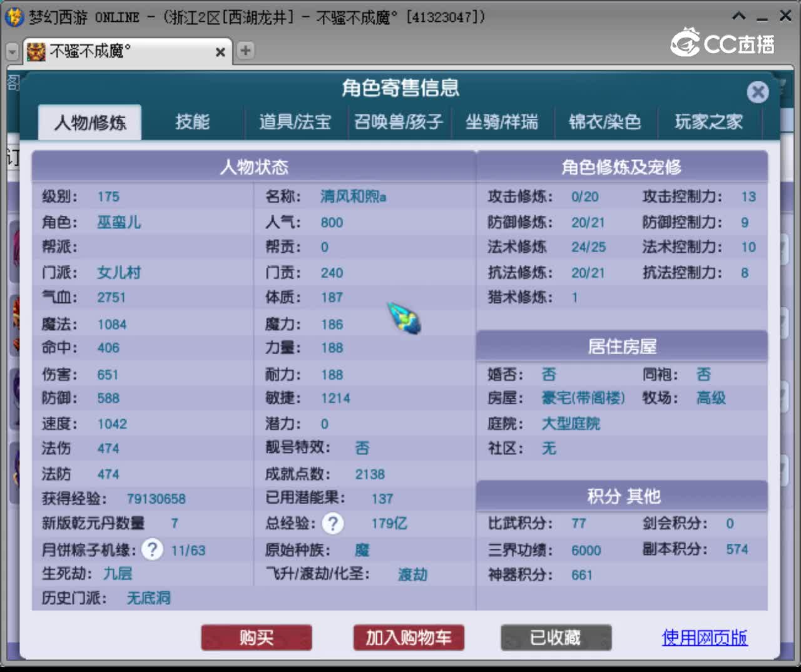Close the 不骚不成魔° window tab
Image resolution: width=801 pixels, height=672 pixels.
coord(220,52)
